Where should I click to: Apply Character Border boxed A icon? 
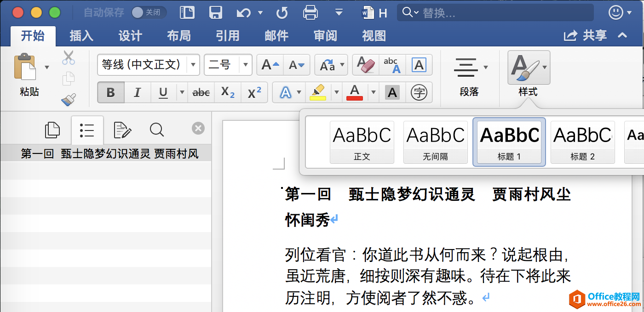pyautogui.click(x=419, y=65)
